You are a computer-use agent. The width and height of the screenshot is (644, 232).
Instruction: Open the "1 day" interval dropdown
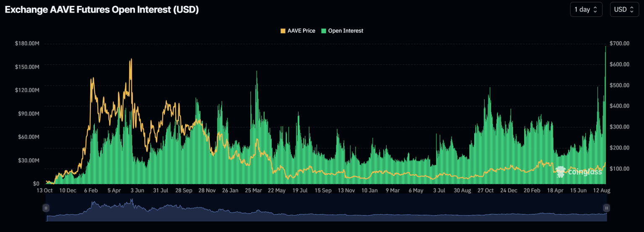586,10
